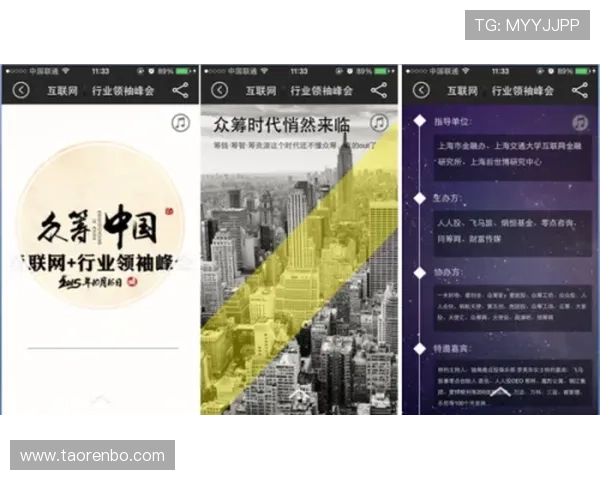The width and height of the screenshot is (600, 480).
Task: Click WiFi indicator on middle phone
Action: pos(264,71)
